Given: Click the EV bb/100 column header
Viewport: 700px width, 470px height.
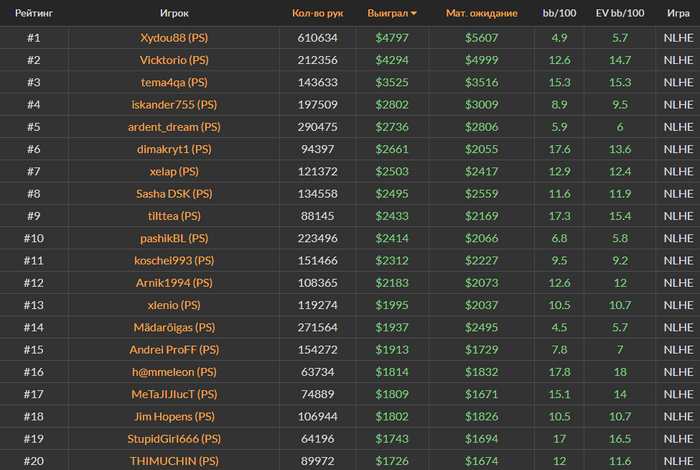Looking at the screenshot, I should (x=620, y=13).
